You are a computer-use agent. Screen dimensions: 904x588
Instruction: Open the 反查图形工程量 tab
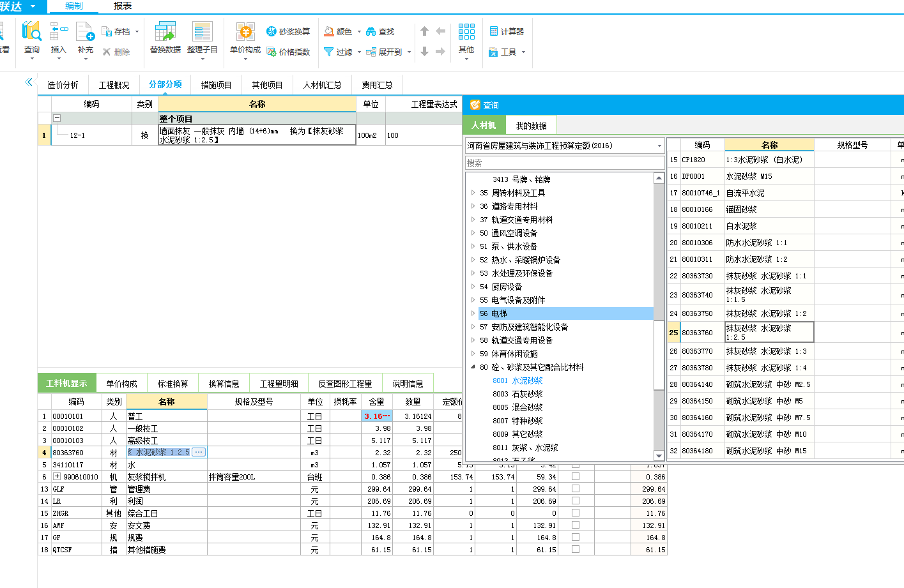point(345,383)
